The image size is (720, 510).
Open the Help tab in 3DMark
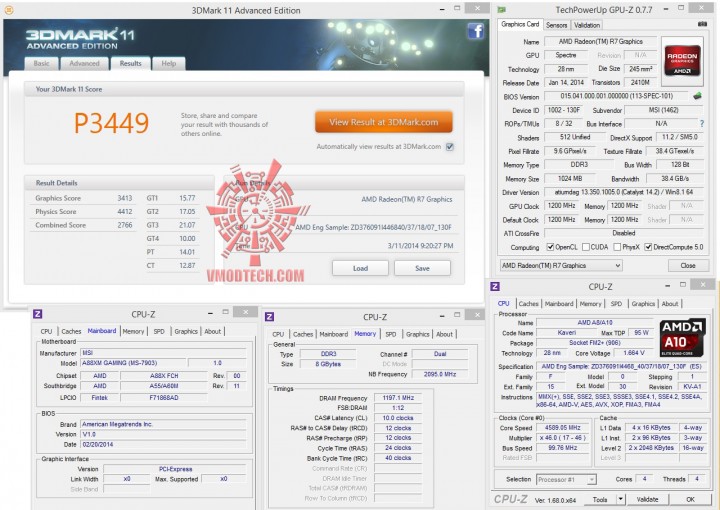click(x=169, y=63)
